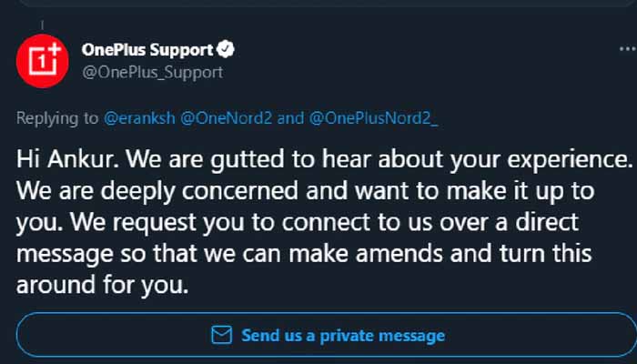Open the @OnePlusNord2_ mention

[x=373, y=118]
